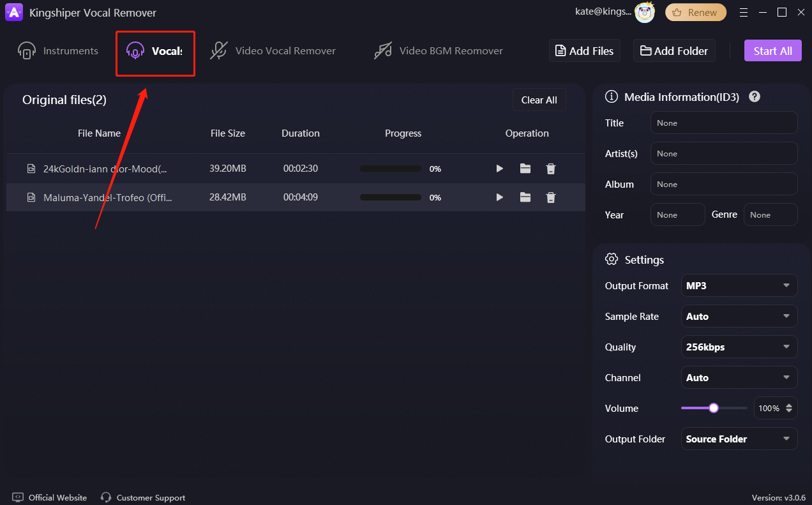The width and height of the screenshot is (812, 505).
Task: Click the Album input field
Action: point(724,184)
